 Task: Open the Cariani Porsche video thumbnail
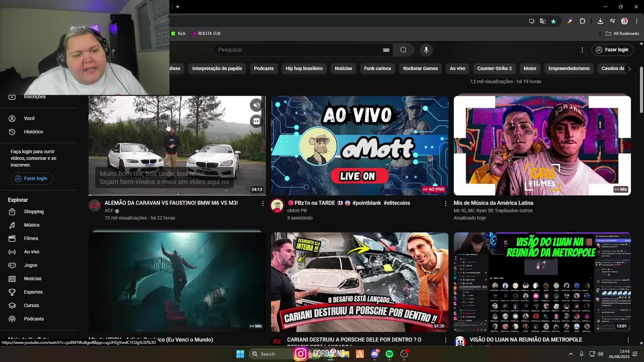[x=360, y=282]
